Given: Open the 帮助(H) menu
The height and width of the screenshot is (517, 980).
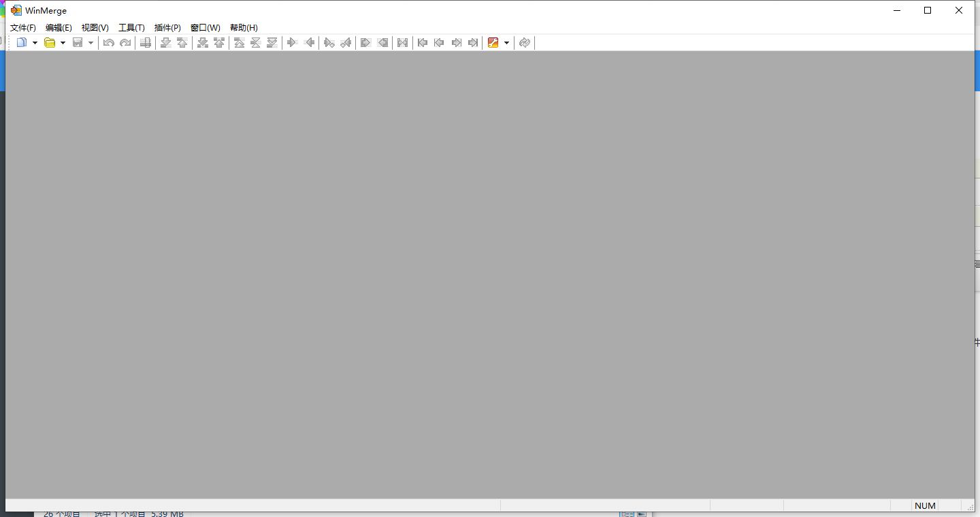Looking at the screenshot, I should coord(244,28).
